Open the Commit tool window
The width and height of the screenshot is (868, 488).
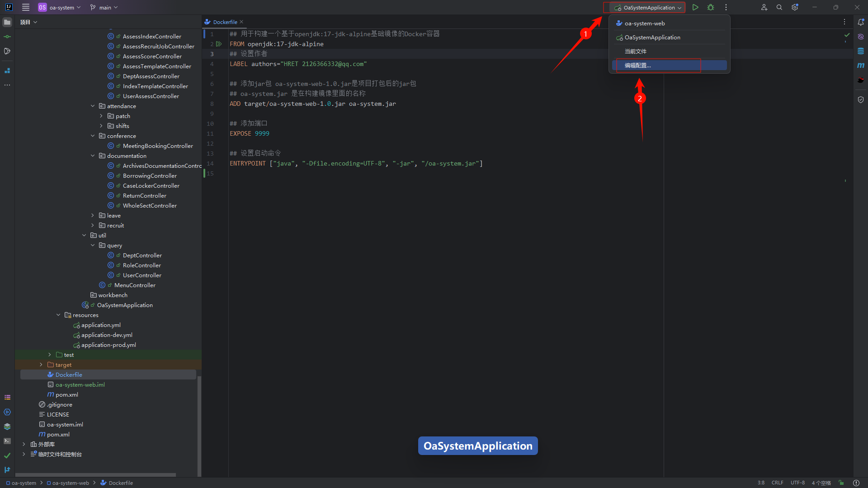(7, 37)
